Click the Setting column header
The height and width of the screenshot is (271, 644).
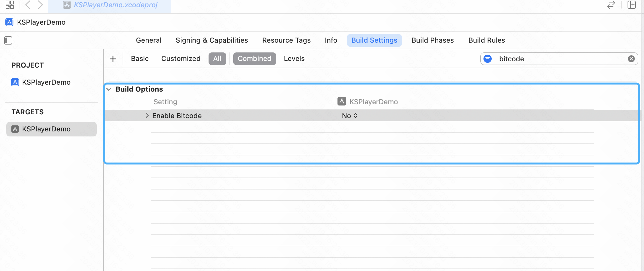pyautogui.click(x=165, y=102)
